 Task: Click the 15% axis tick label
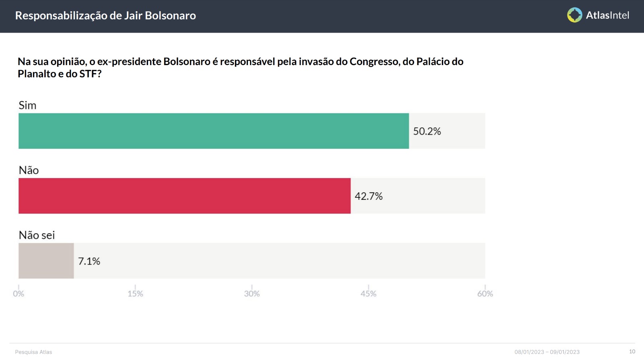click(x=135, y=294)
